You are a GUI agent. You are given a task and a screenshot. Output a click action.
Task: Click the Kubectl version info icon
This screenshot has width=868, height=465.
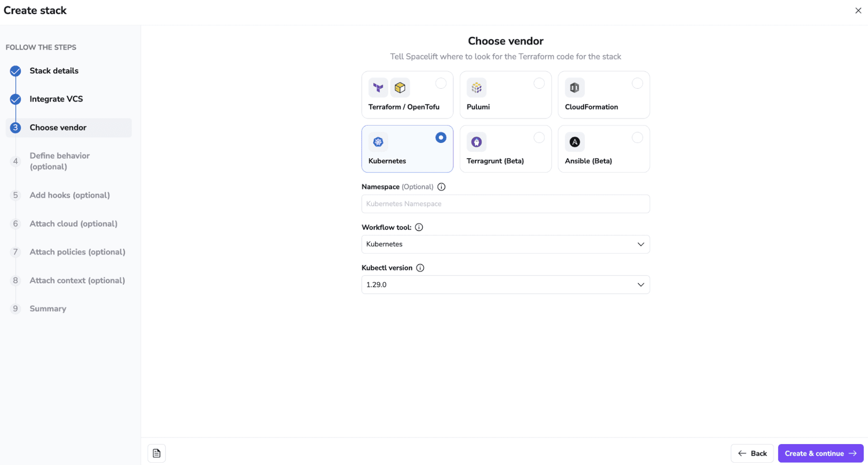click(420, 268)
